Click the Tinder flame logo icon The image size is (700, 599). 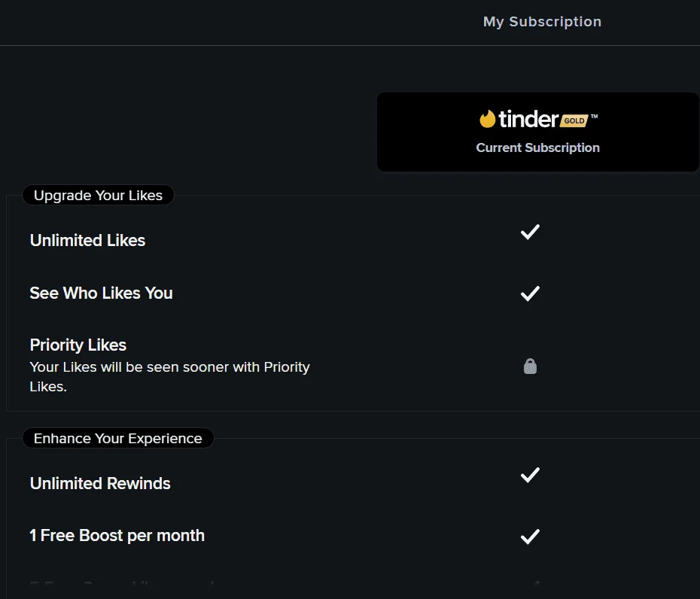click(x=488, y=119)
